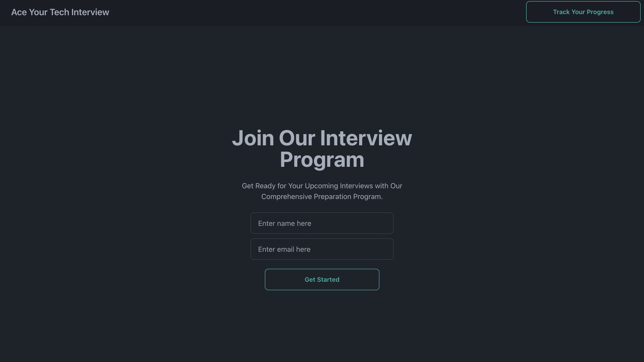This screenshot has height=362, width=644.
Task: Click the word Track in the top-right button
Action: coord(561,12)
